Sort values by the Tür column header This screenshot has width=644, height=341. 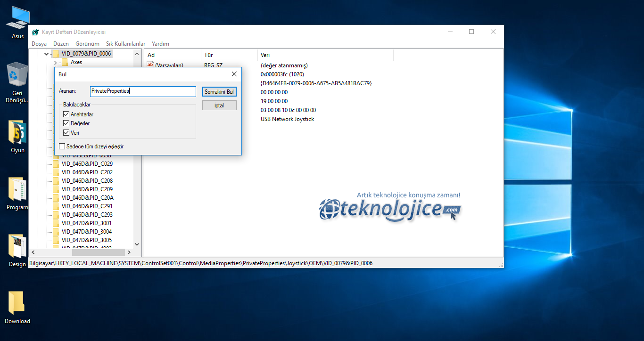[x=229, y=55]
